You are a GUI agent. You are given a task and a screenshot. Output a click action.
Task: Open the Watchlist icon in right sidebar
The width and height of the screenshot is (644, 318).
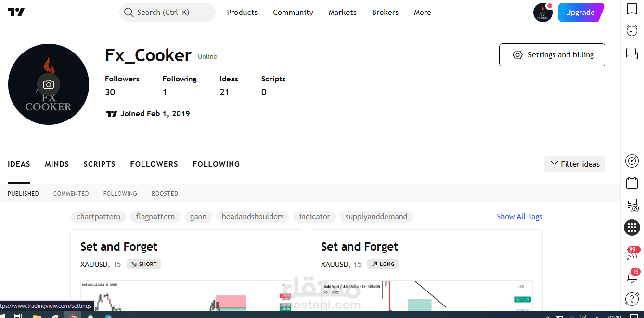(x=632, y=9)
